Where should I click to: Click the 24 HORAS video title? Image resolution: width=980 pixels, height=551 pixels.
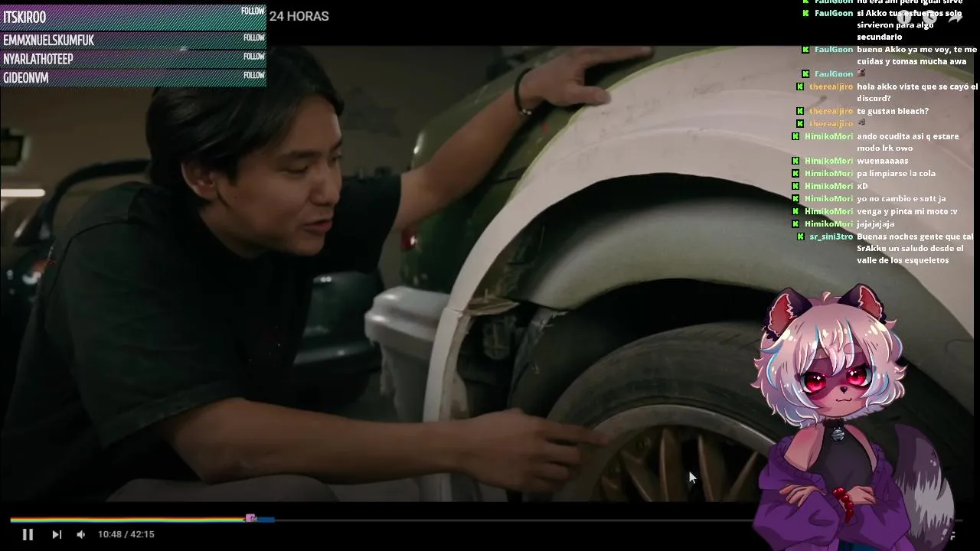click(x=299, y=16)
